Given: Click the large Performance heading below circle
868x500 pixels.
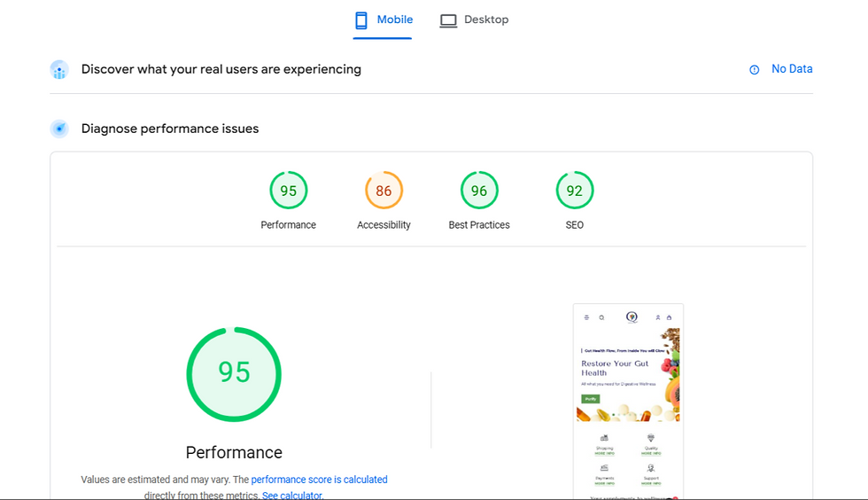Looking at the screenshot, I should coord(234,452).
